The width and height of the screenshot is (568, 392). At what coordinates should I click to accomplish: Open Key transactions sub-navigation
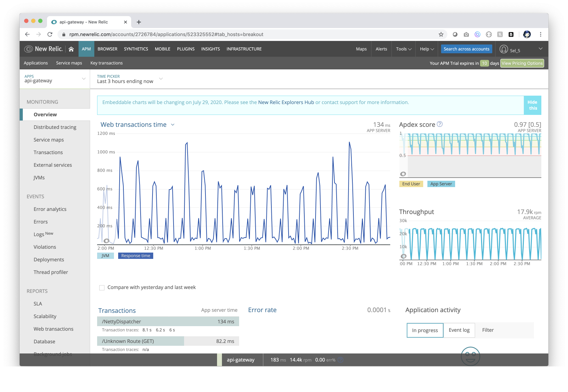[x=107, y=63]
